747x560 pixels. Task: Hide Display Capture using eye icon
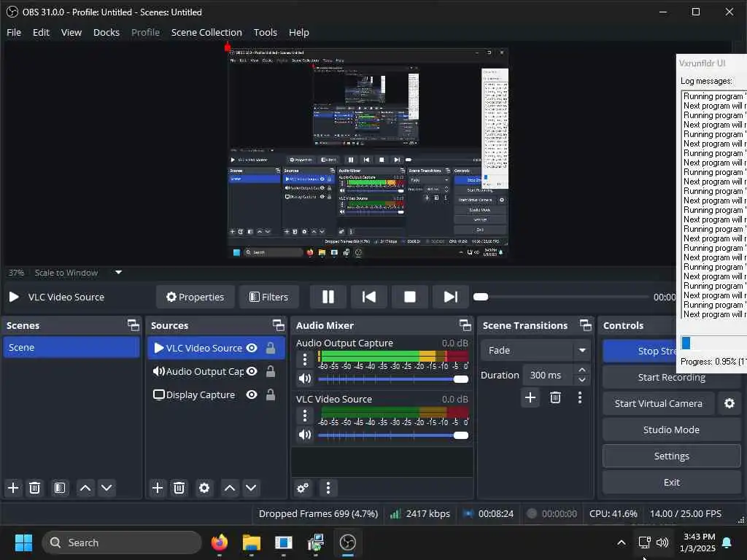click(252, 394)
